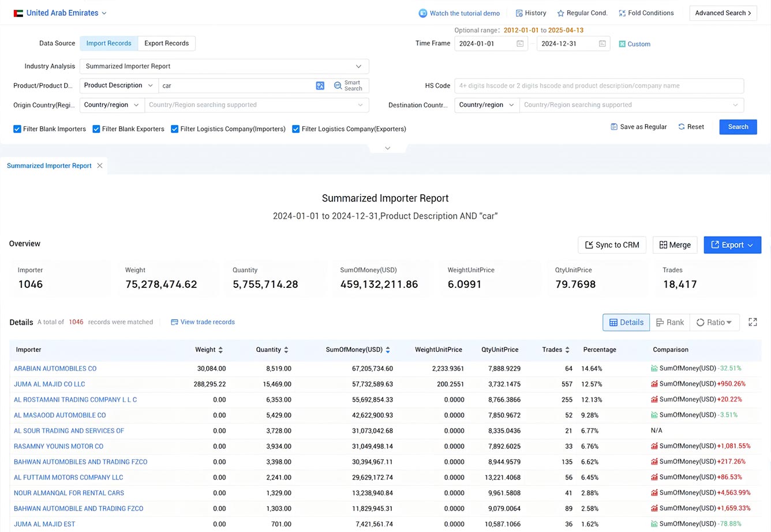Open BAHWAN AUTOMOBILES AND TRADING FZCO link
The height and width of the screenshot is (532, 771).
(81, 462)
